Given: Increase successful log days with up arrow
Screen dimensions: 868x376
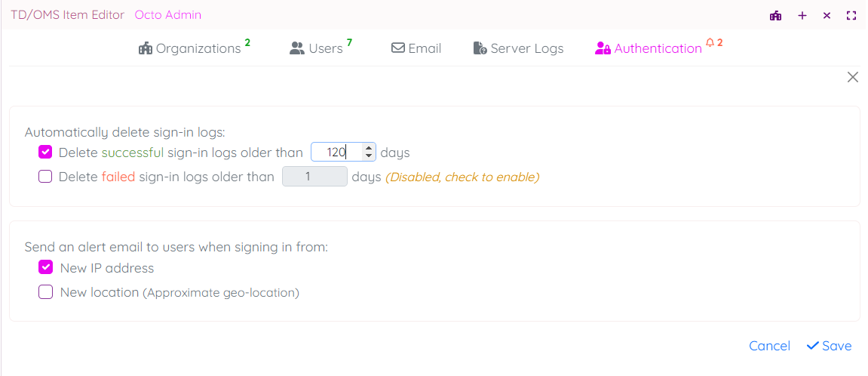Looking at the screenshot, I should point(368,149).
